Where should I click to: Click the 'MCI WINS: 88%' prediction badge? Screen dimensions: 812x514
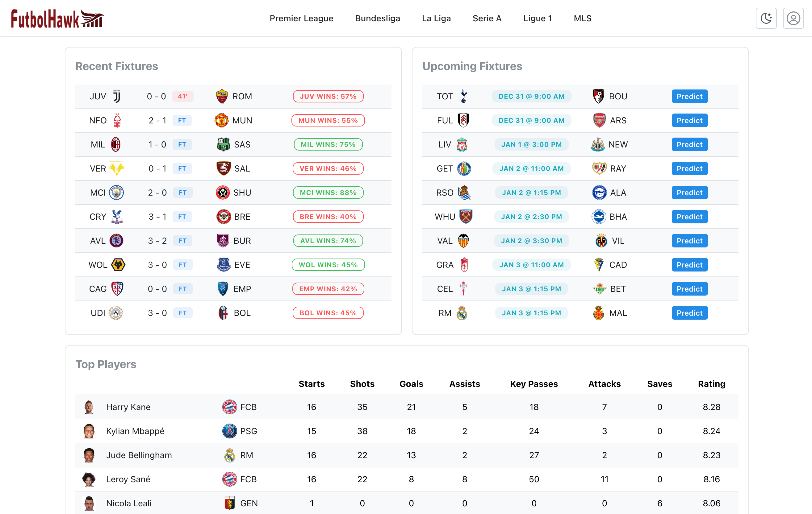point(328,193)
